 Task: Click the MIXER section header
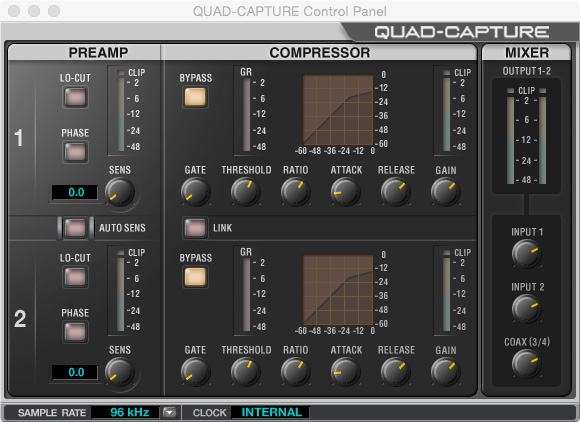click(527, 53)
